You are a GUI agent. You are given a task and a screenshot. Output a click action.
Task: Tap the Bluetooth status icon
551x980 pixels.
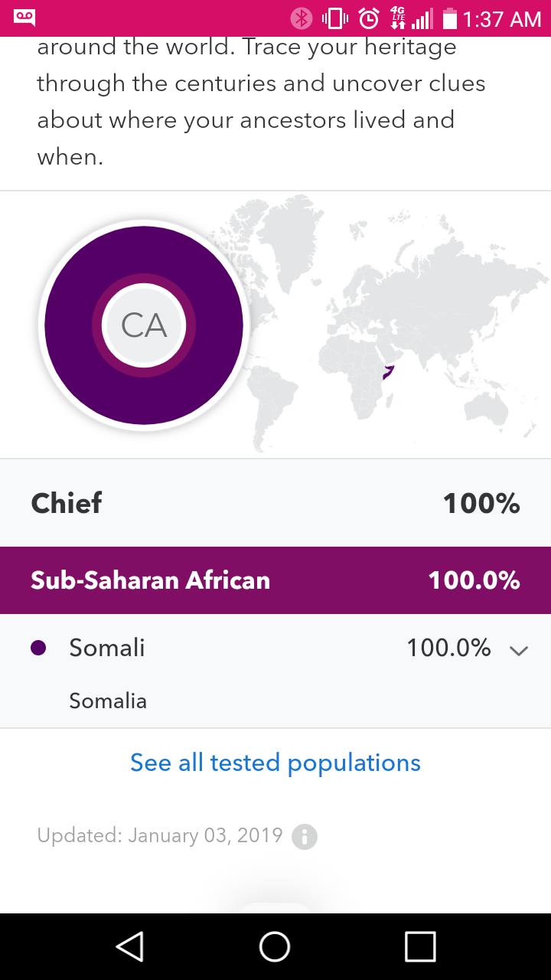click(x=302, y=18)
